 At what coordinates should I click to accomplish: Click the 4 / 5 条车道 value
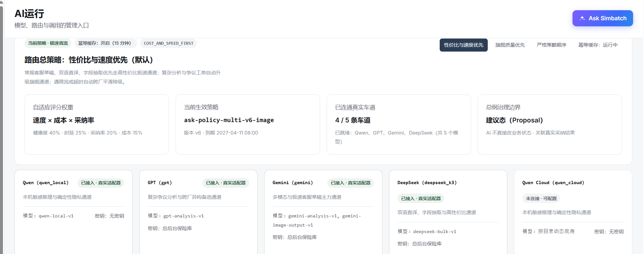353,120
